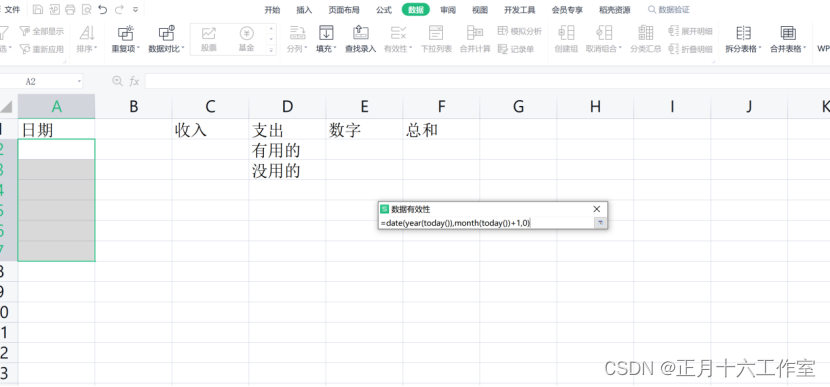This screenshot has height=387, width=830.
Task: Click the cell containing 总和
Action: [x=441, y=129]
